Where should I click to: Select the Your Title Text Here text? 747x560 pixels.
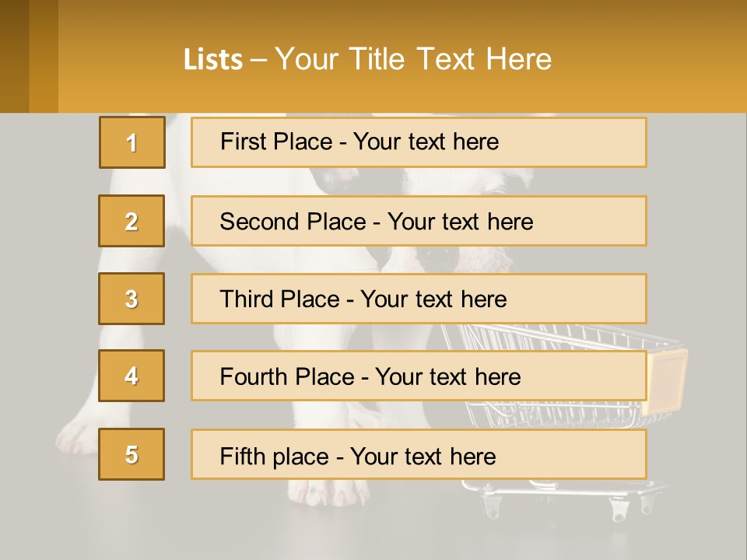pyautogui.click(x=413, y=60)
